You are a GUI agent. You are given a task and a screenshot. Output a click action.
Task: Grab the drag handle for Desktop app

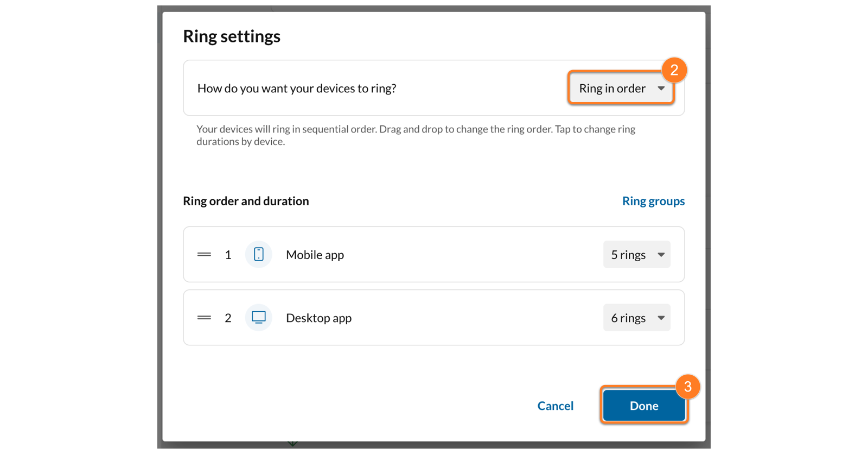click(204, 318)
